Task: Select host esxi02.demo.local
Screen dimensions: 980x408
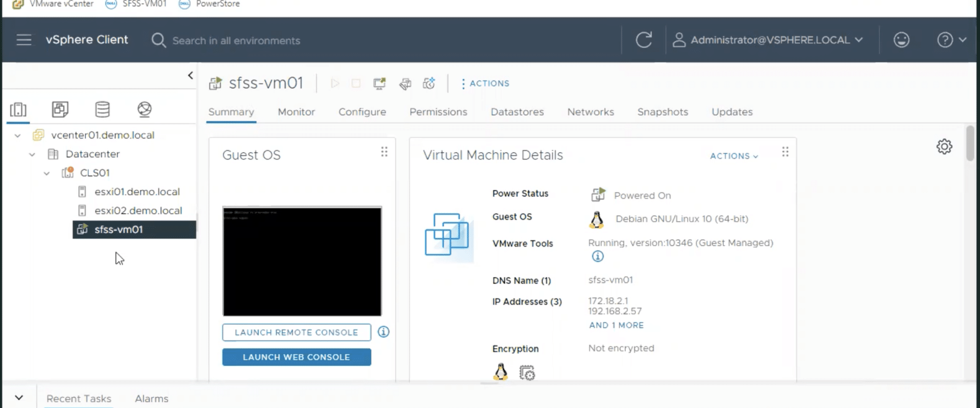Action: 138,211
